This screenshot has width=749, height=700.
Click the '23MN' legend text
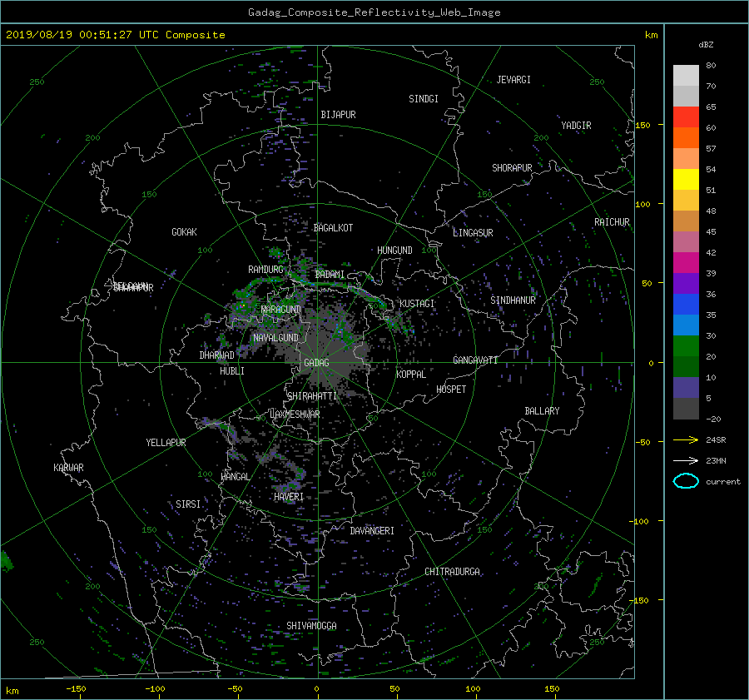click(x=716, y=461)
